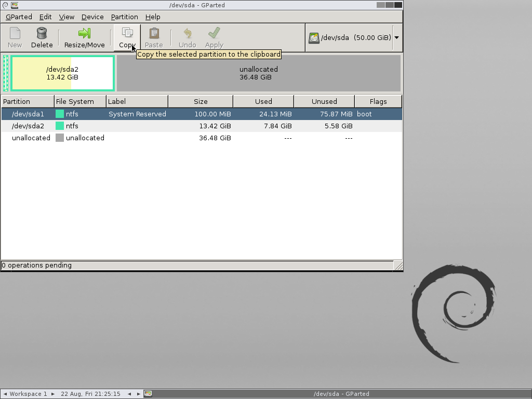Click the /dev/sda2 graphical partition block
Viewport: 532px width, 399px height.
coord(62,73)
